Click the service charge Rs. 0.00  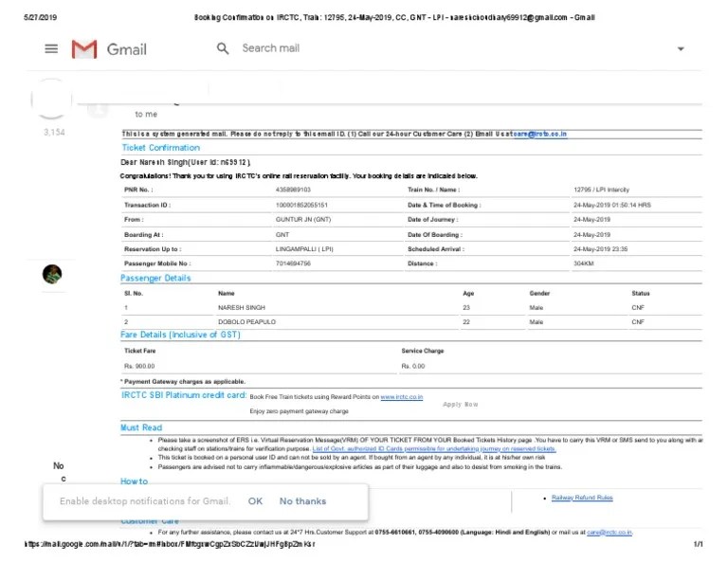412,366
